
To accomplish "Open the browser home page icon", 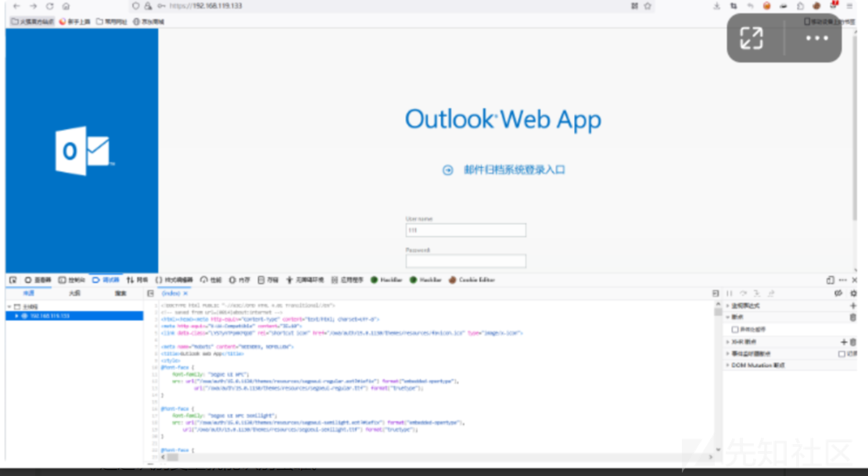I will point(66,6).
